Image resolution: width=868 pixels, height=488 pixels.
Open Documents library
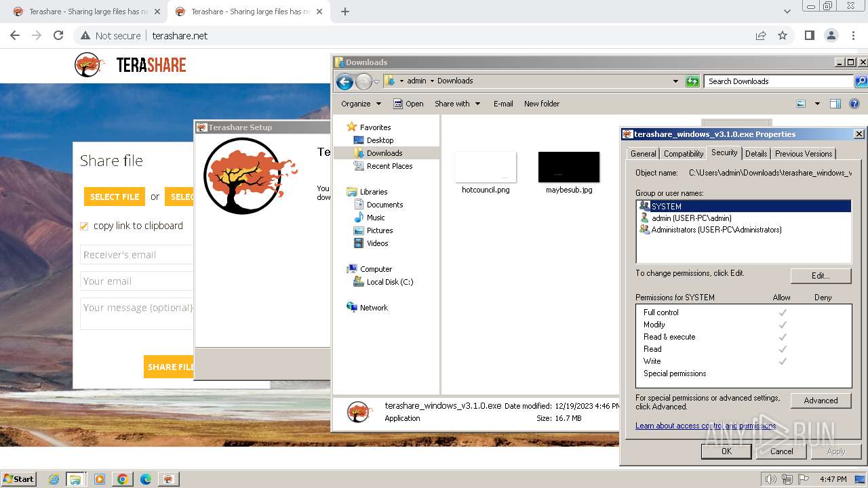[384, 205]
